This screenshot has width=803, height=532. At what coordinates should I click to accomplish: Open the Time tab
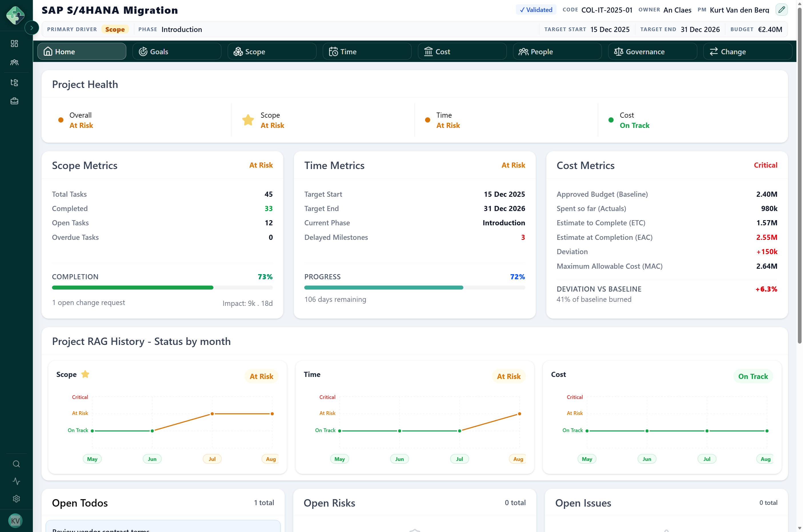pos(367,52)
